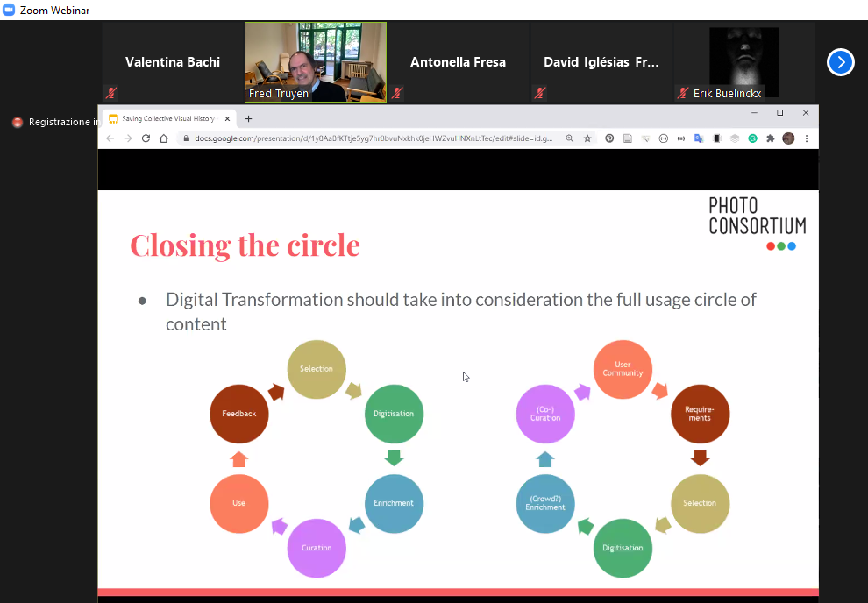868x603 pixels.
Task: Select Fred Truyen's video thumbnail
Action: [316, 61]
